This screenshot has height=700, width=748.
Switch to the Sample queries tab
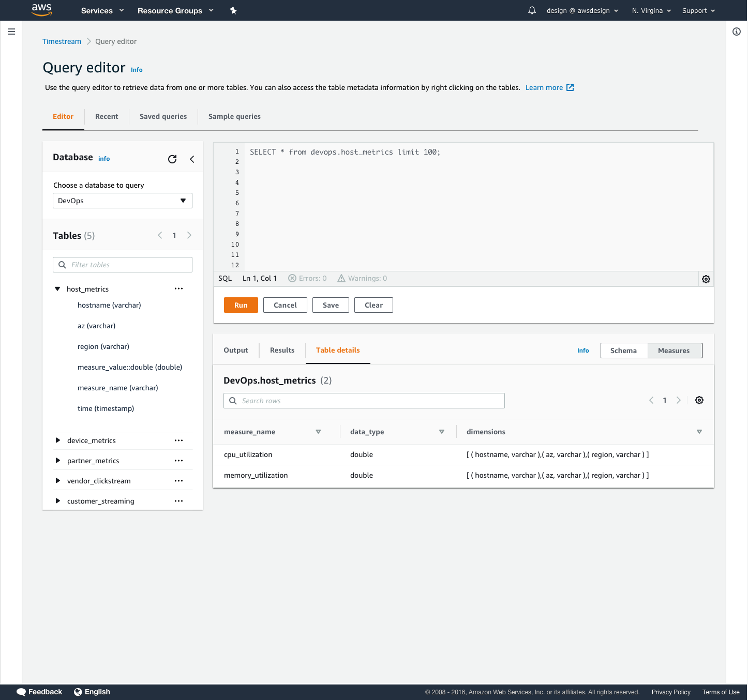[x=234, y=116]
